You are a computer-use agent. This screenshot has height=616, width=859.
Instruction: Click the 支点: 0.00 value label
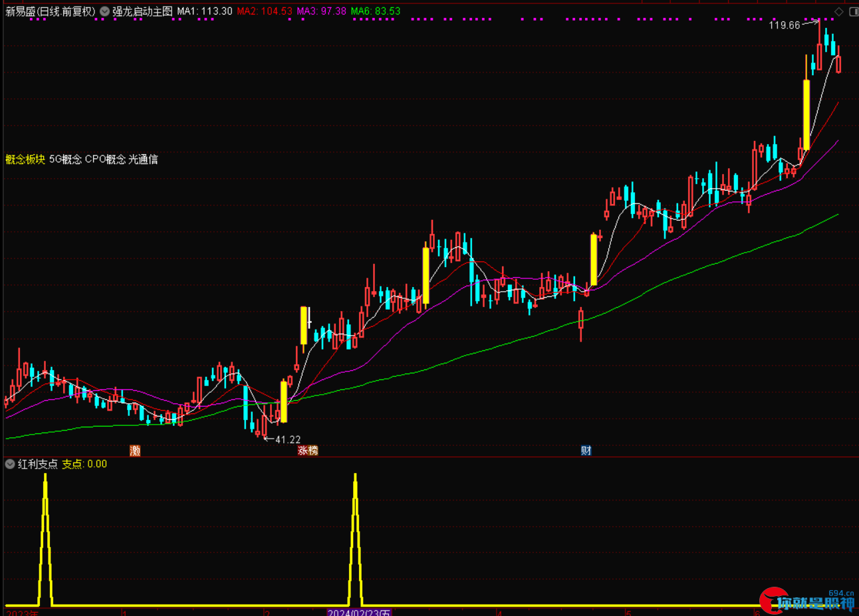tap(84, 464)
